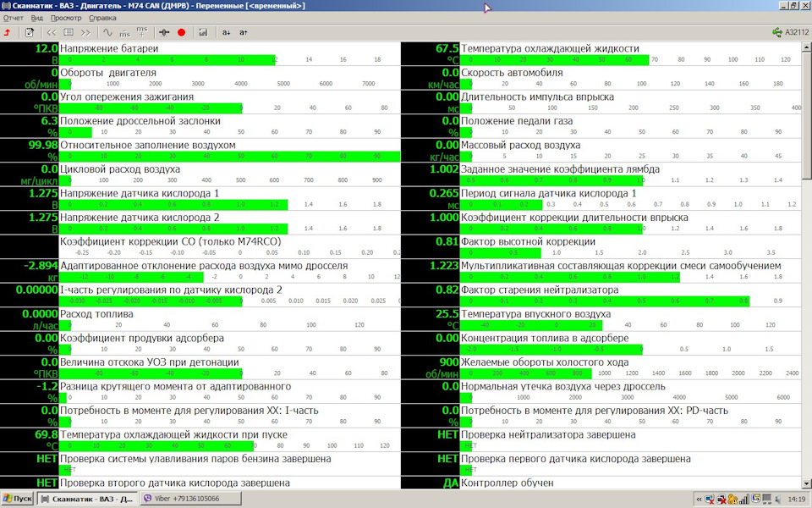The width and height of the screenshot is (812, 508).
Task: Open Viber +79136105066 taskbar button
Action: click(x=190, y=499)
